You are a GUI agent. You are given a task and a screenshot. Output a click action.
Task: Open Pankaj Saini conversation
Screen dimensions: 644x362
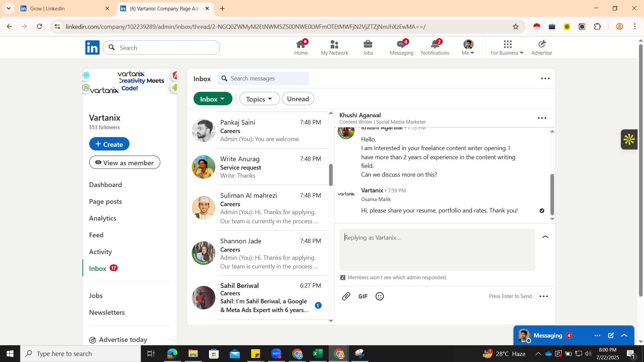258,130
